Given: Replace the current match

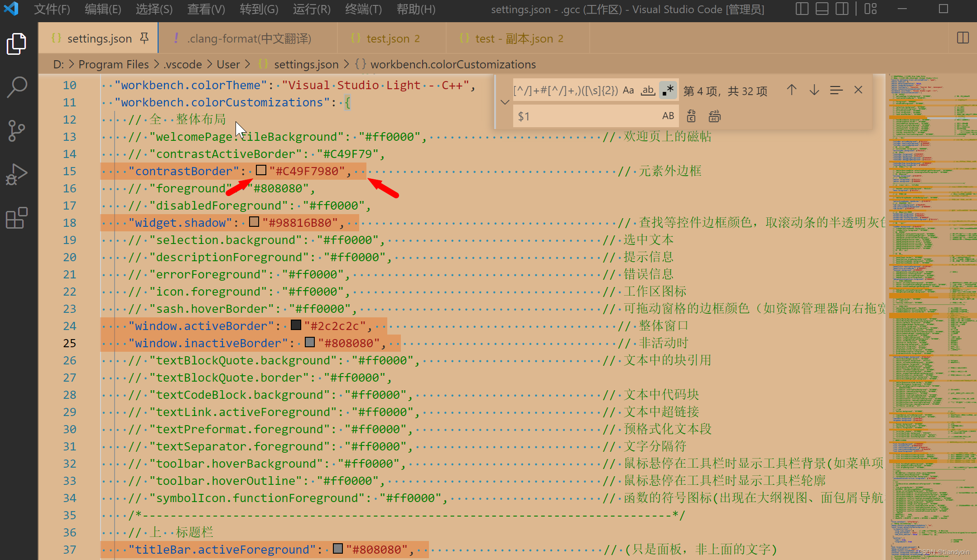Looking at the screenshot, I should click(x=691, y=116).
